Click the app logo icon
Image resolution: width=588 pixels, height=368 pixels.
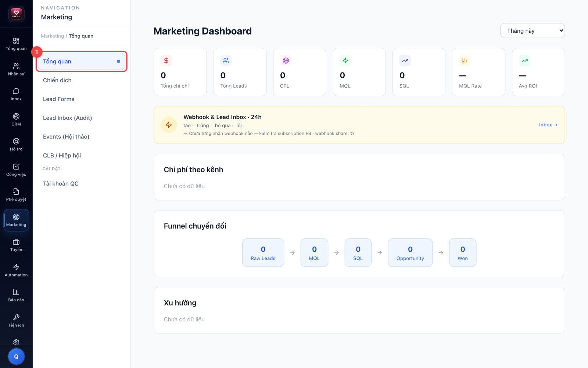(16, 14)
